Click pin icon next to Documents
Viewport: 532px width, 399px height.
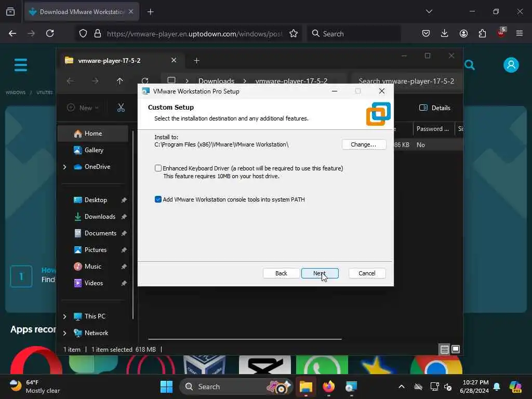[x=124, y=233]
